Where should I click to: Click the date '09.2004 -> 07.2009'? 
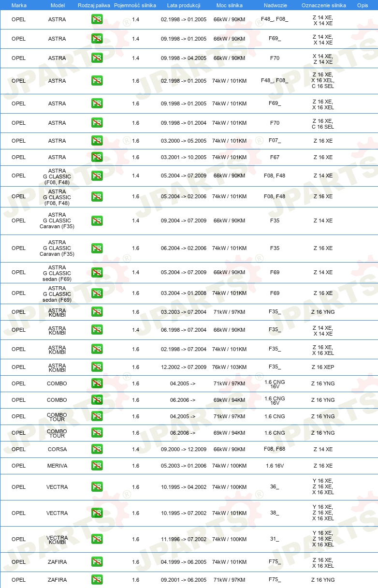[x=184, y=220]
